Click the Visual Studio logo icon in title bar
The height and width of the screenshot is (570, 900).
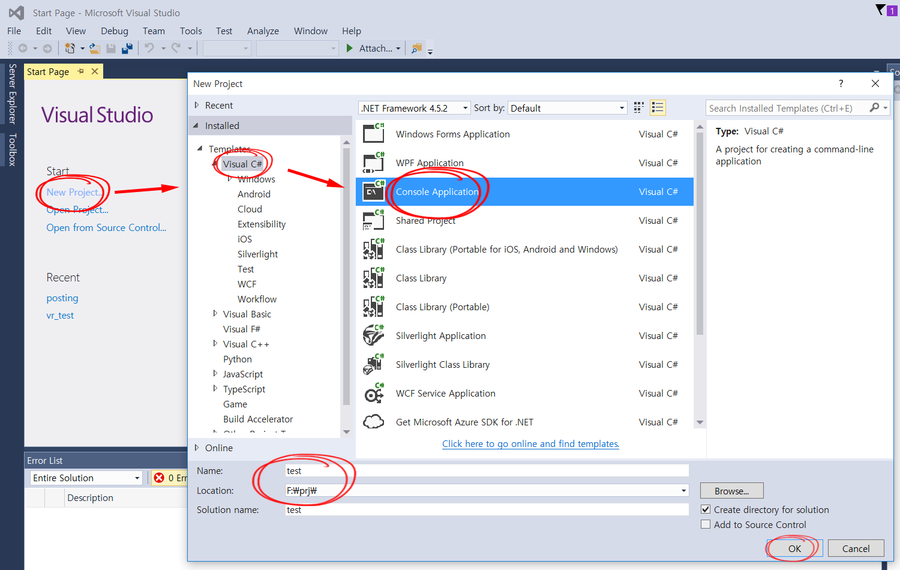pos(16,12)
